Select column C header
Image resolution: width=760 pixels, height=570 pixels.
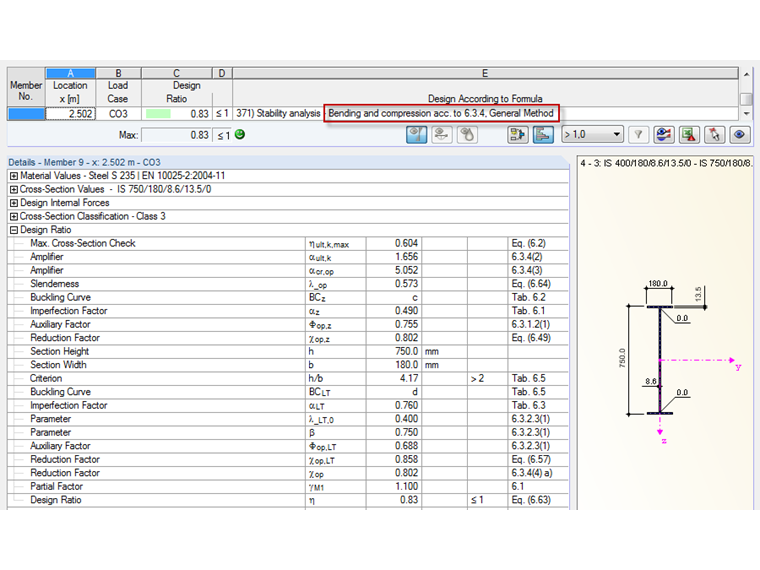coord(176,73)
